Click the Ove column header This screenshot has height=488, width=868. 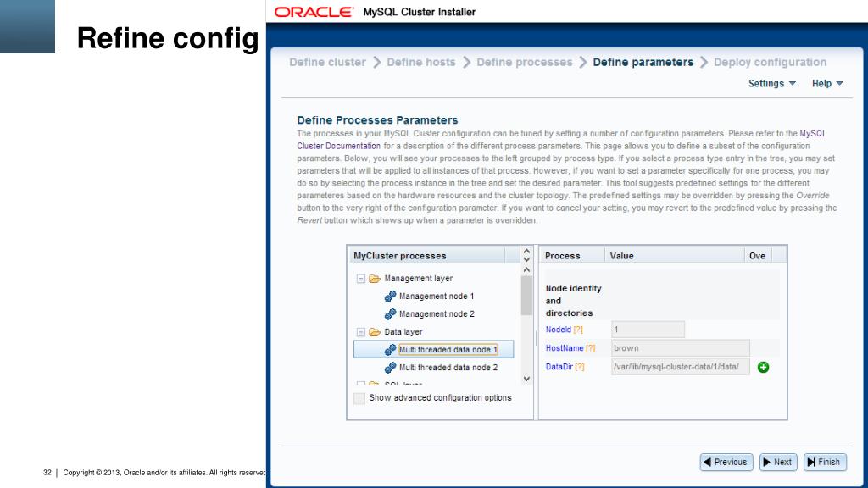757,256
